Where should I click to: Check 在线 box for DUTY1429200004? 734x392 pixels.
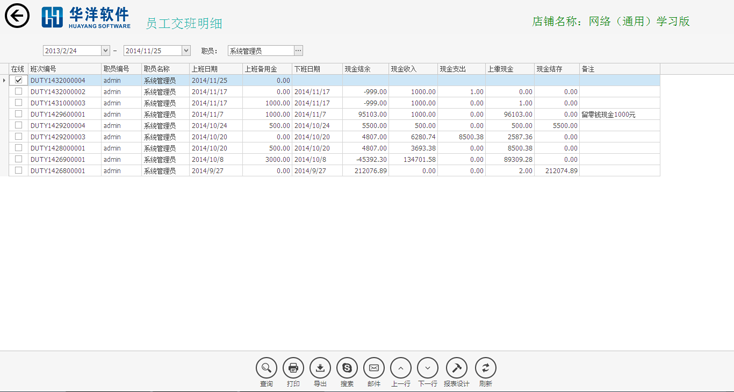18,125
